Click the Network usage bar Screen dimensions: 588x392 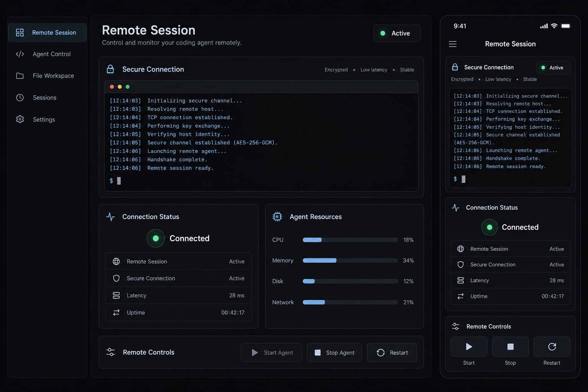tap(350, 302)
